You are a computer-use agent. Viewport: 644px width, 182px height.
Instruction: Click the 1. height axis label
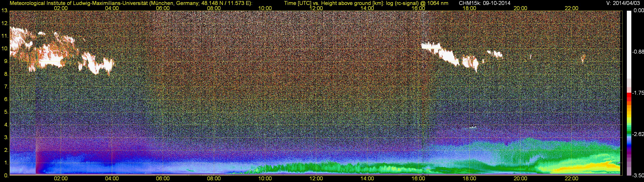[6, 163]
